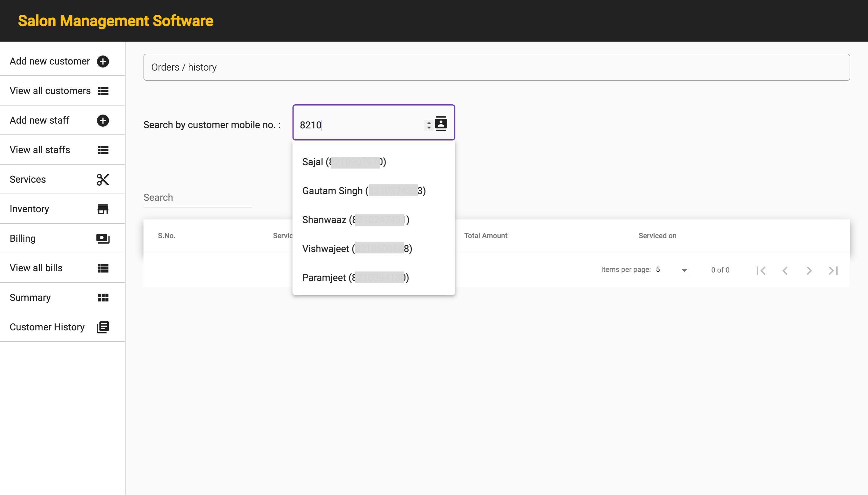The width and height of the screenshot is (868, 495).
Task: Go to the next page of results
Action: click(x=809, y=271)
